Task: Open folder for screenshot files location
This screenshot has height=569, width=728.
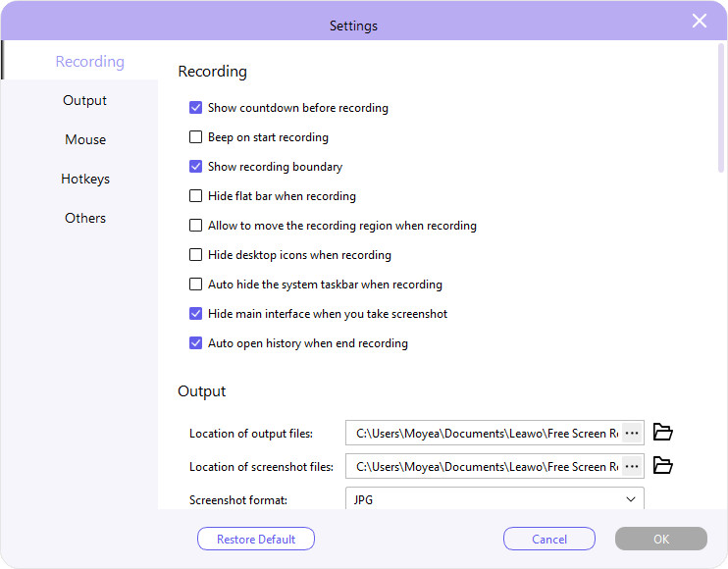Action: (663, 465)
